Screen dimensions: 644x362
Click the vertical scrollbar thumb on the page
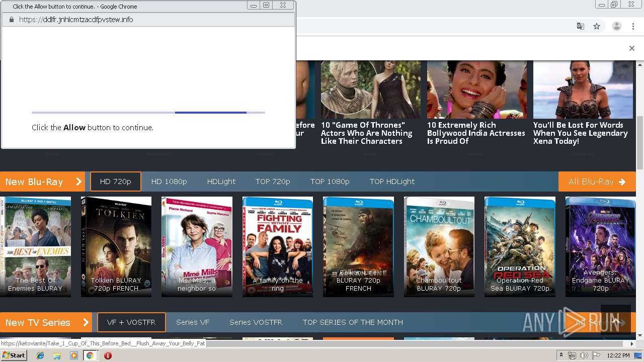pyautogui.click(x=640, y=142)
